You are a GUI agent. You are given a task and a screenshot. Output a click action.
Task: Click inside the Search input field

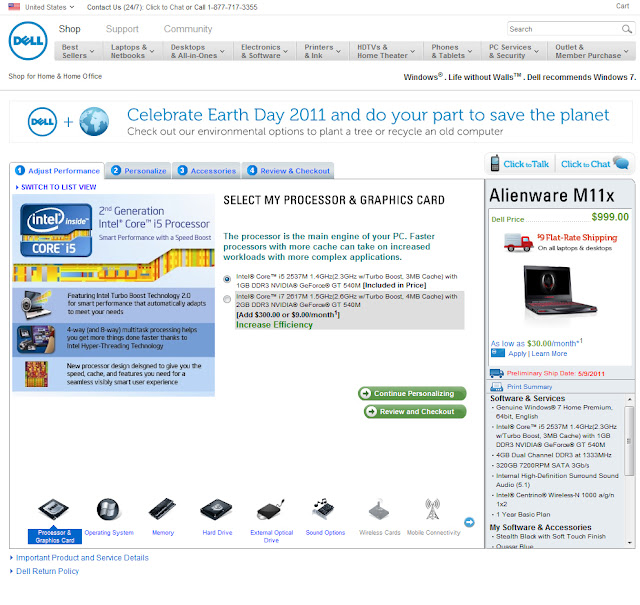[x=564, y=29]
